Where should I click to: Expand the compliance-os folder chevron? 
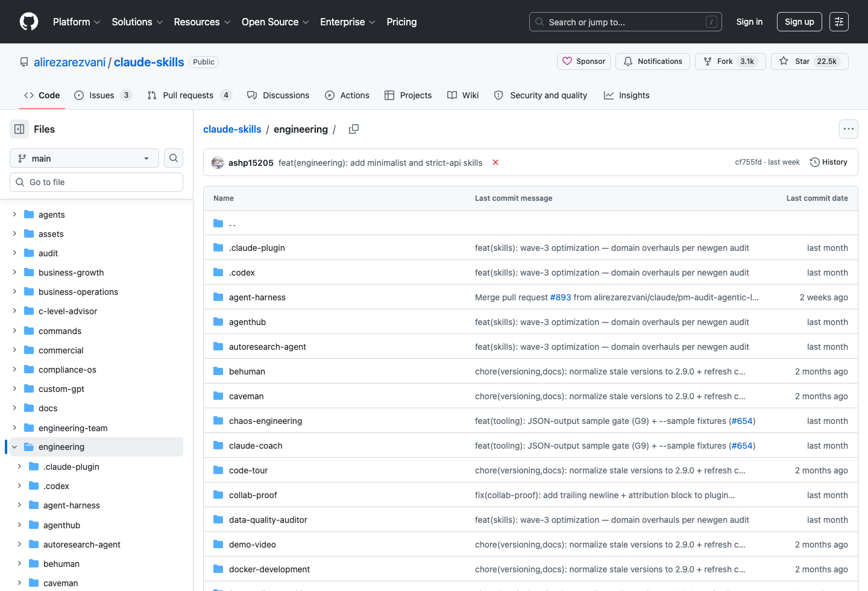[14, 370]
